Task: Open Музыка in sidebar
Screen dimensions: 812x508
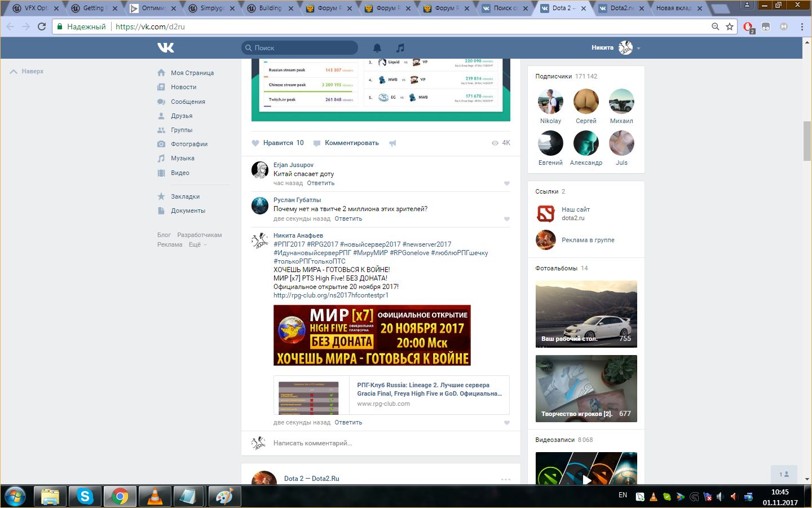Action: 183,158
